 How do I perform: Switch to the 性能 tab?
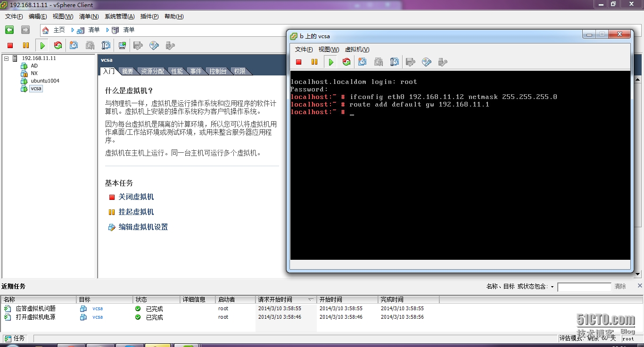click(177, 71)
